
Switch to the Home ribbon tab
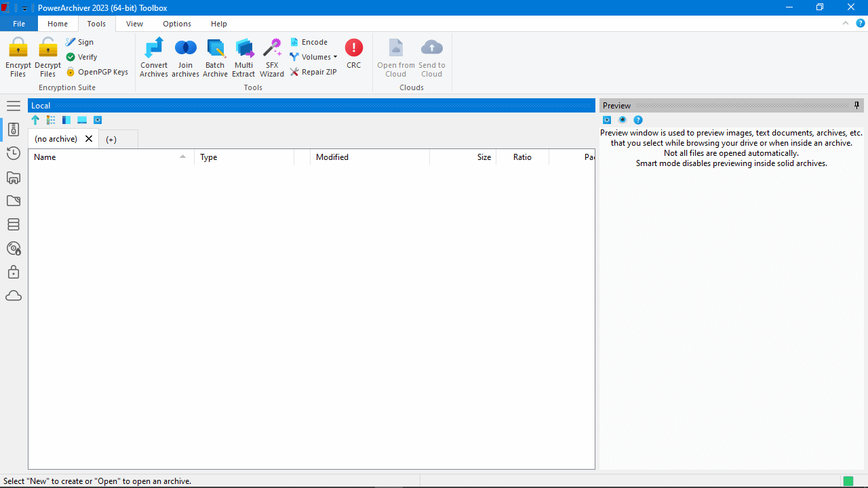(58, 24)
